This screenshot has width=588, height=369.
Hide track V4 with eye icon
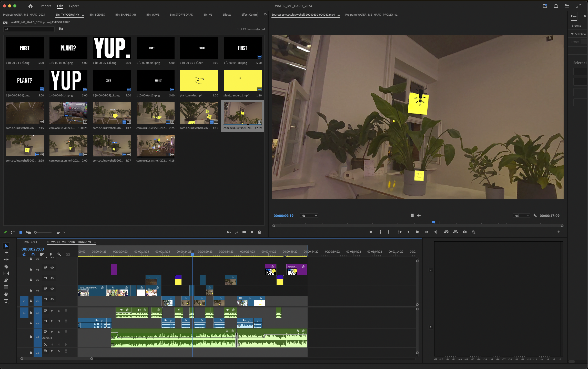52,267
